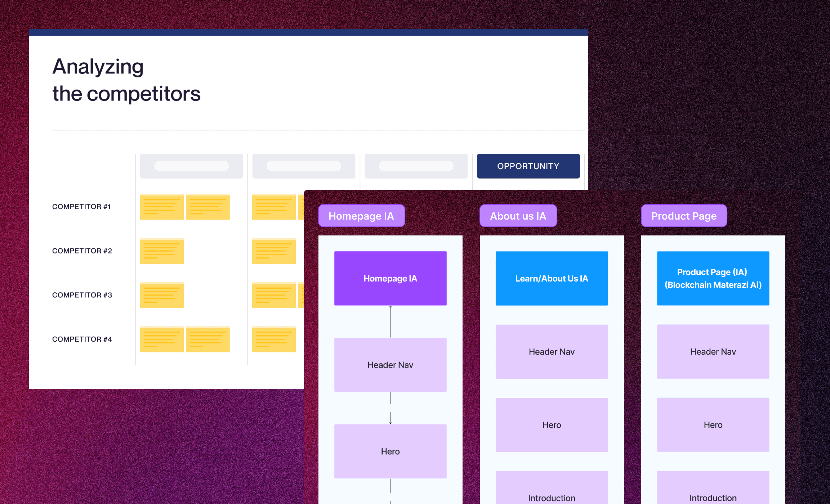The height and width of the screenshot is (504, 830).
Task: Click Introduction box in About us IA column
Action: (x=552, y=488)
